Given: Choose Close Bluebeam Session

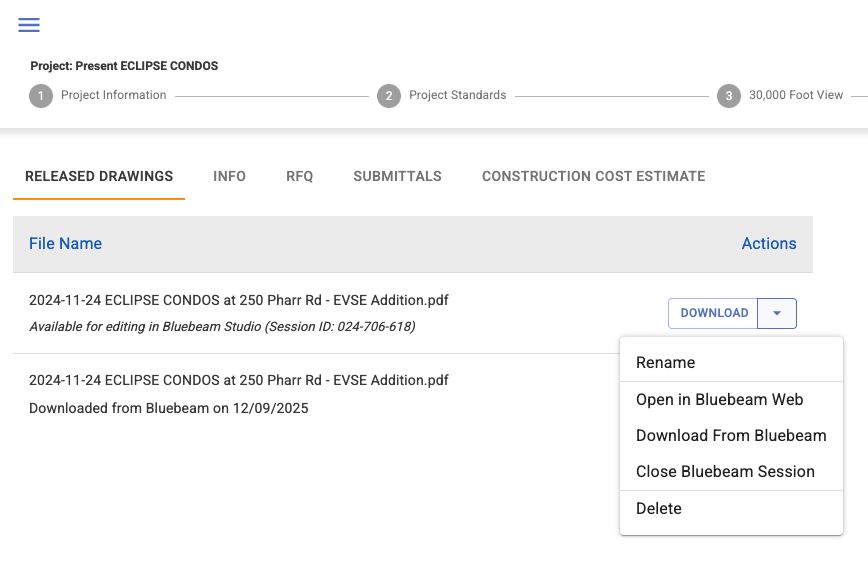Looking at the screenshot, I should point(725,472).
